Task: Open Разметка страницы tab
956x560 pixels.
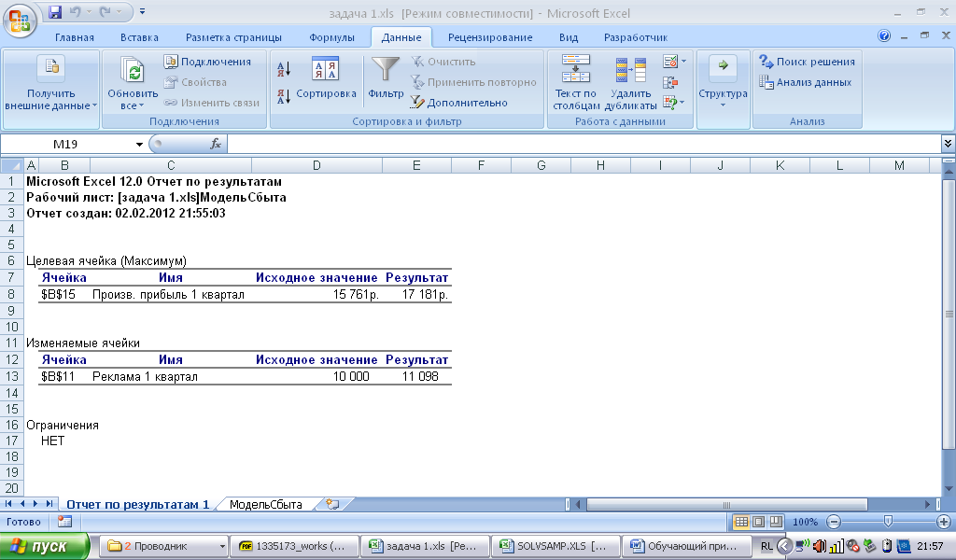Action: coord(233,37)
